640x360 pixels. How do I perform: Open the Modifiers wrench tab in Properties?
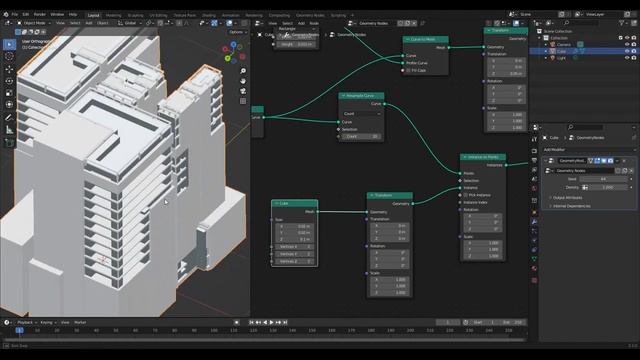[534, 222]
